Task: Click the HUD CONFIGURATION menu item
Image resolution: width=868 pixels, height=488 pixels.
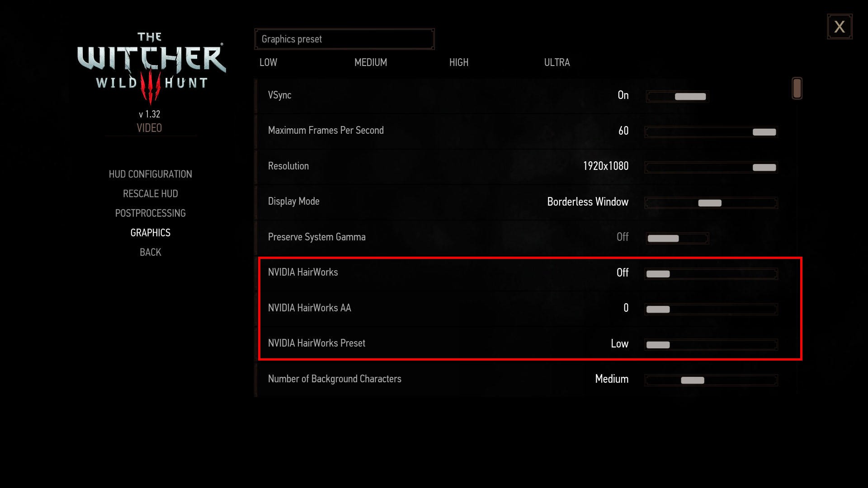Action: (150, 174)
